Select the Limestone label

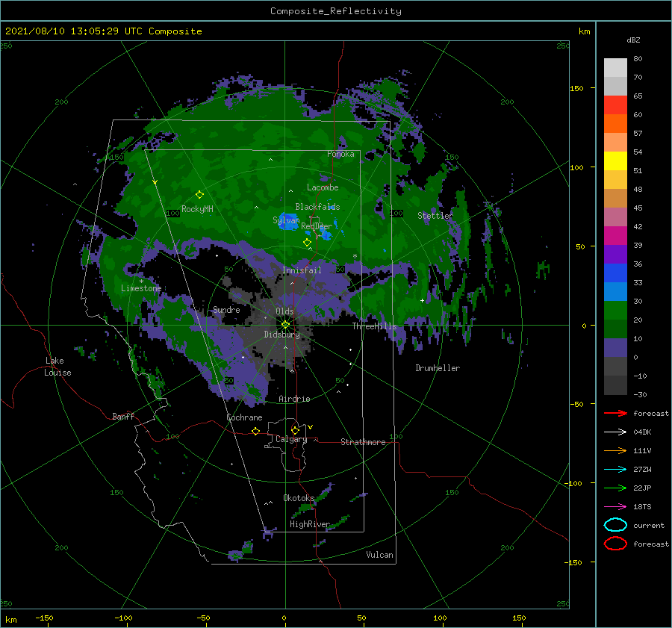(141, 288)
